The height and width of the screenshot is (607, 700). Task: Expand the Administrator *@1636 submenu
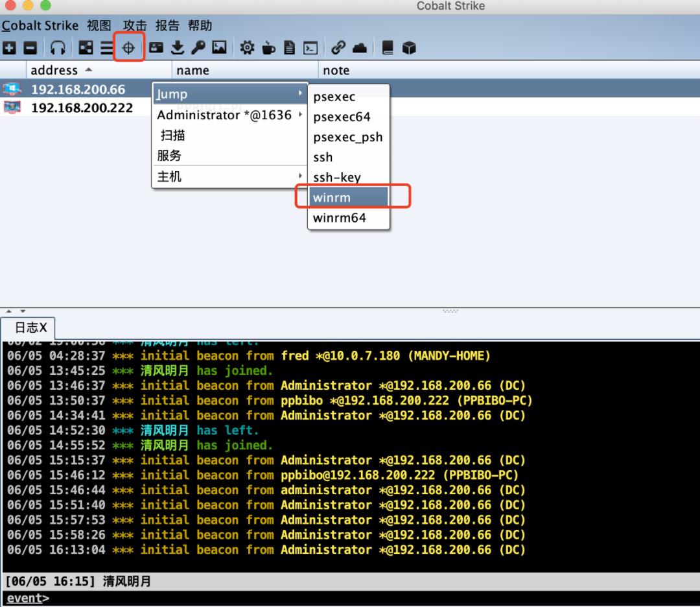point(230,115)
